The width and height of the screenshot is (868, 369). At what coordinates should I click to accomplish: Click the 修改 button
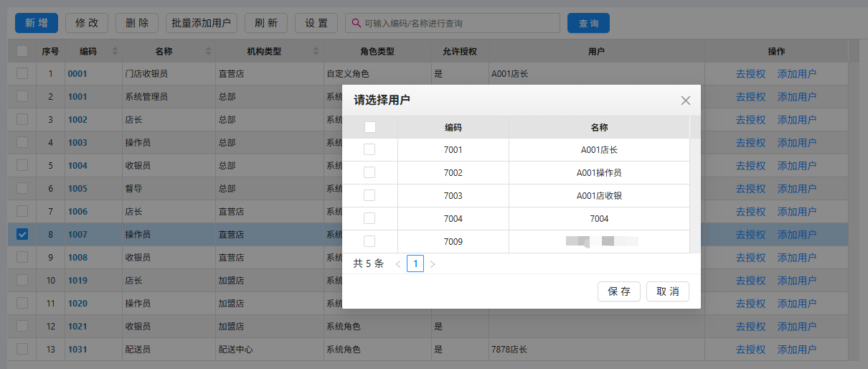pyautogui.click(x=87, y=23)
